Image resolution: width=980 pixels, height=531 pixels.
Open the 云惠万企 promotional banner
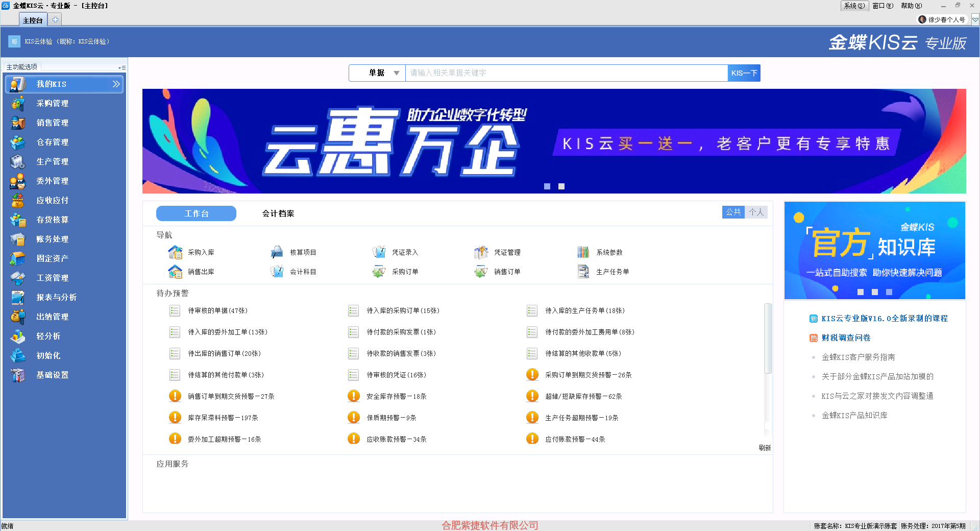(554, 141)
